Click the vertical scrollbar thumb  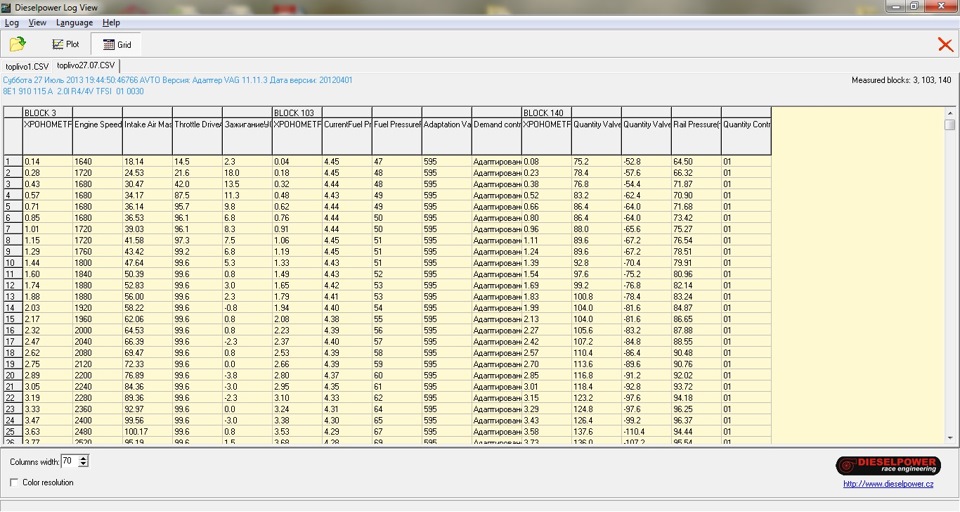[950, 124]
